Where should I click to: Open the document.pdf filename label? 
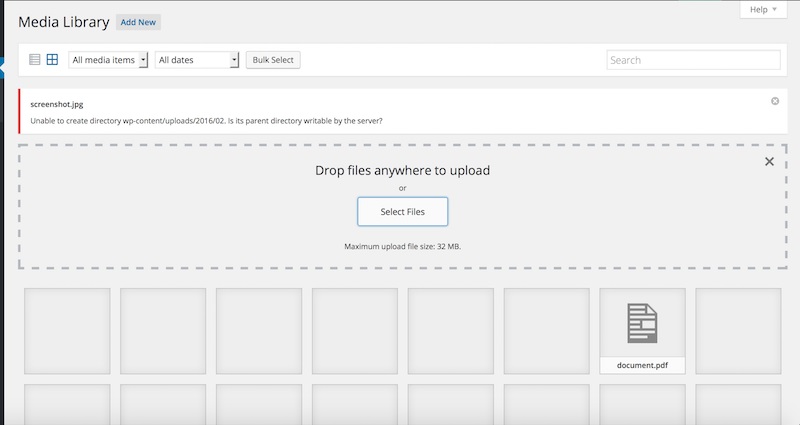642,365
